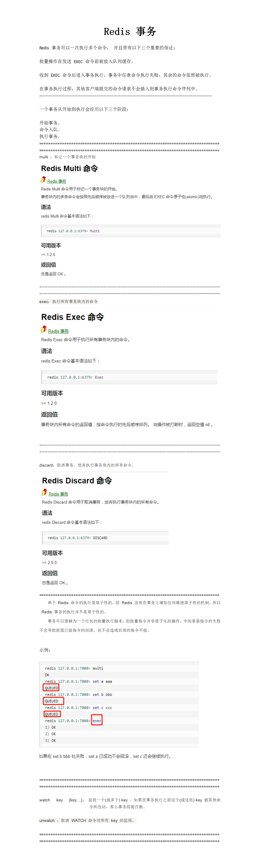260x868 pixels.
Task: Click the '执行事务。' line
Action: (x=50, y=136)
